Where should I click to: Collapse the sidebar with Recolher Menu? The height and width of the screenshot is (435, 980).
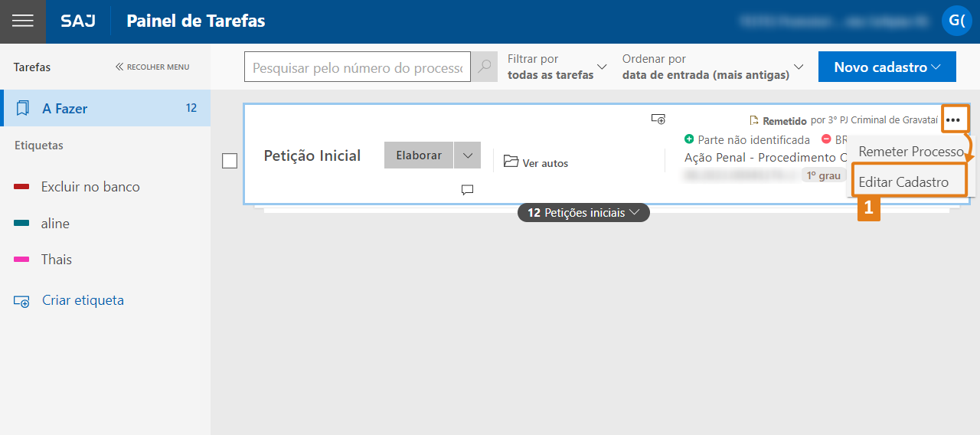152,67
